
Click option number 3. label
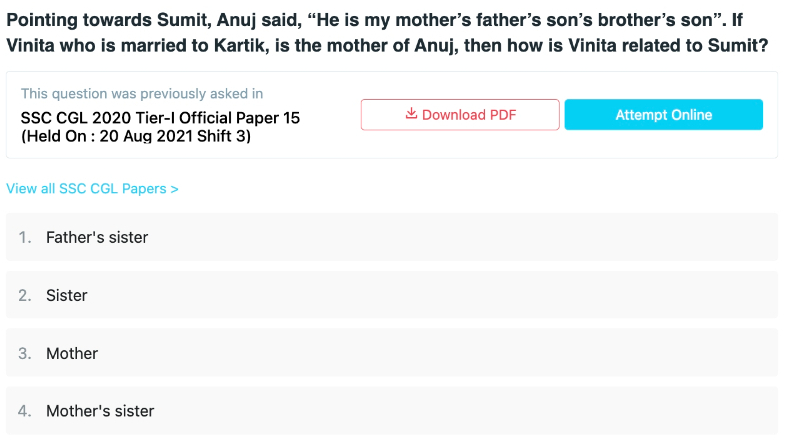[25, 354]
